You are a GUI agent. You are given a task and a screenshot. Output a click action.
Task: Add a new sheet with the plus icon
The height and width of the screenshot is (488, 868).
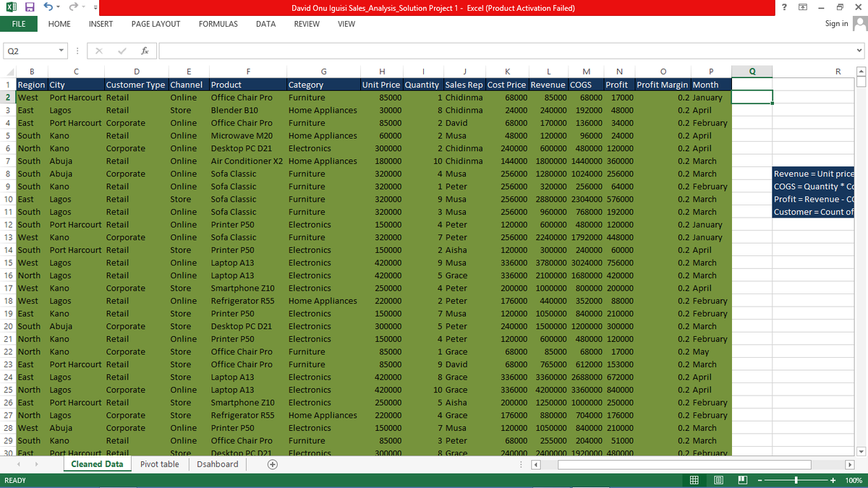272,464
